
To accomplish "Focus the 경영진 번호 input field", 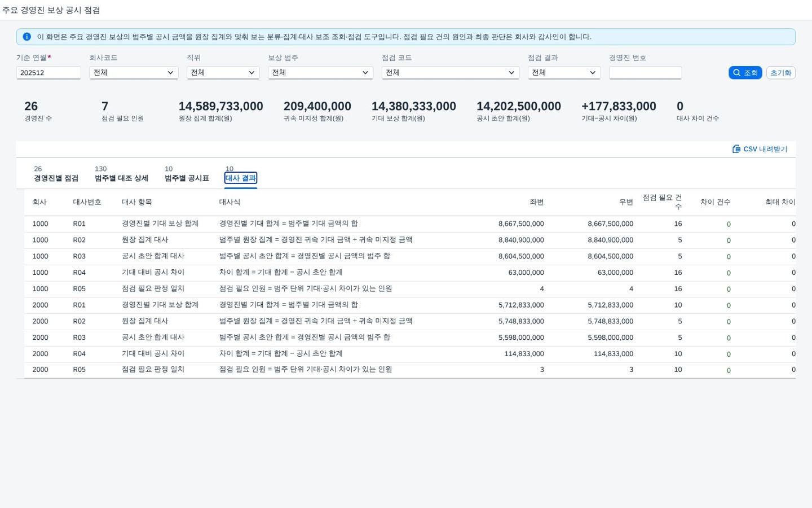I will [645, 73].
